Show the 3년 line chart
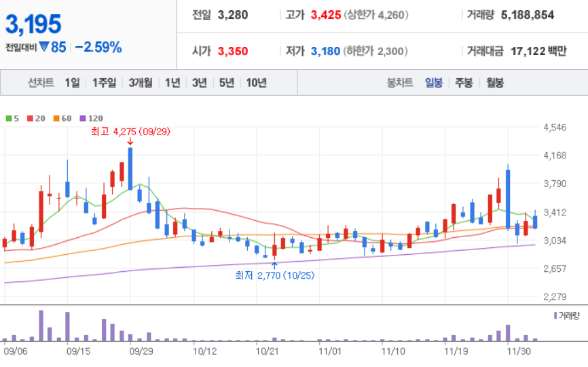 [x=200, y=82]
